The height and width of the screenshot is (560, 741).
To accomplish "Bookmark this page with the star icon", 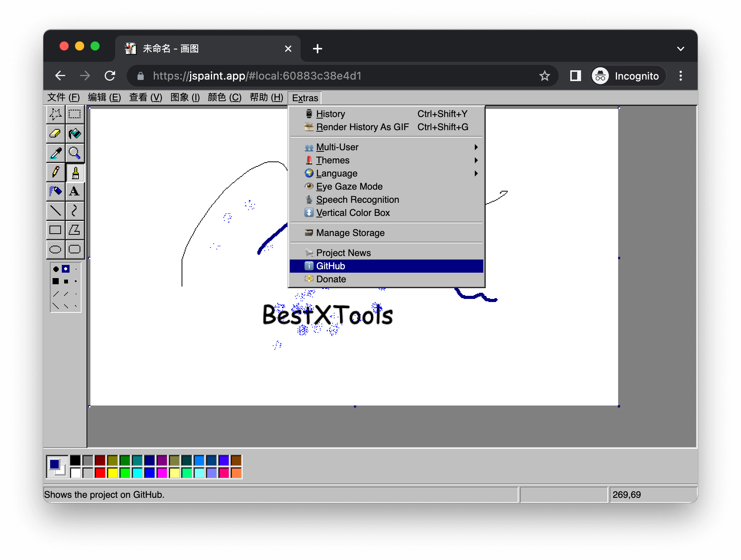I will click(x=544, y=76).
